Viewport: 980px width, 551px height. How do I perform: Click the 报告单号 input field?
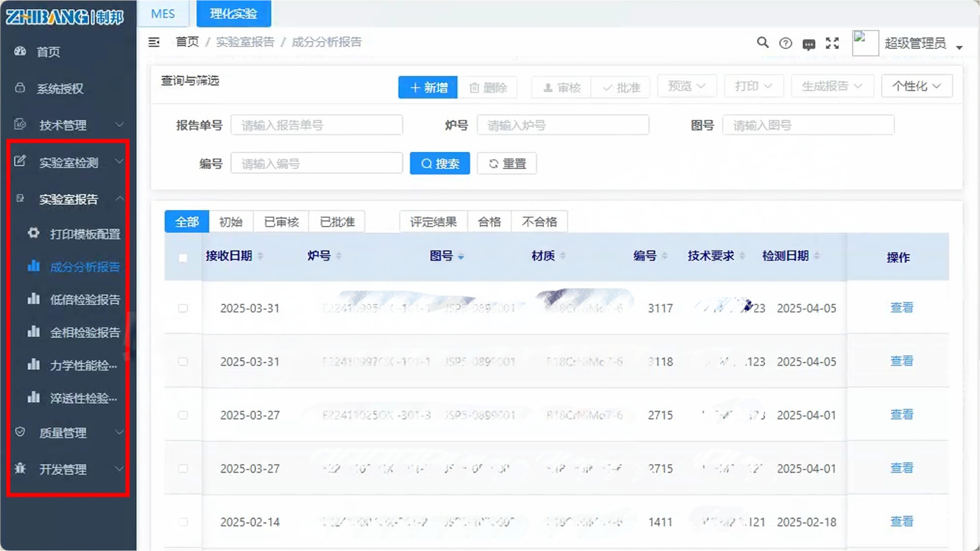point(317,124)
